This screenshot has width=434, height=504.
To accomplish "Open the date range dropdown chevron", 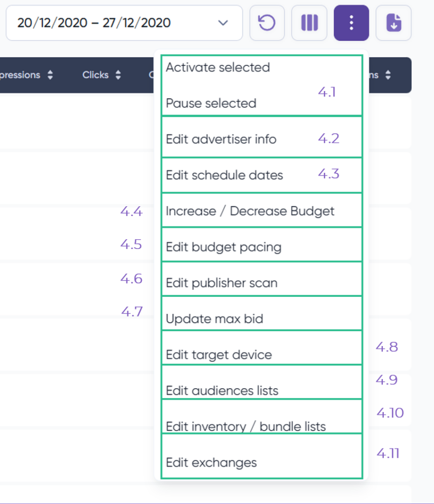I will [x=223, y=23].
